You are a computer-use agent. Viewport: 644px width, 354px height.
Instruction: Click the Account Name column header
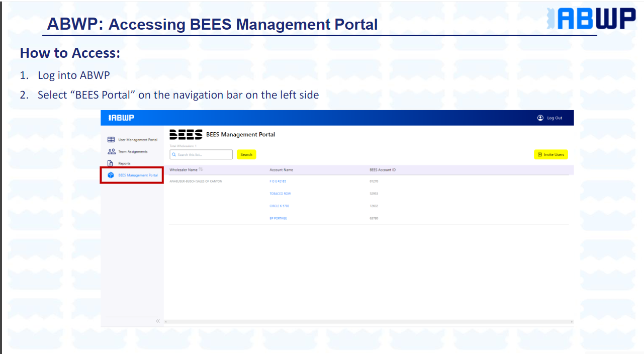(x=281, y=170)
